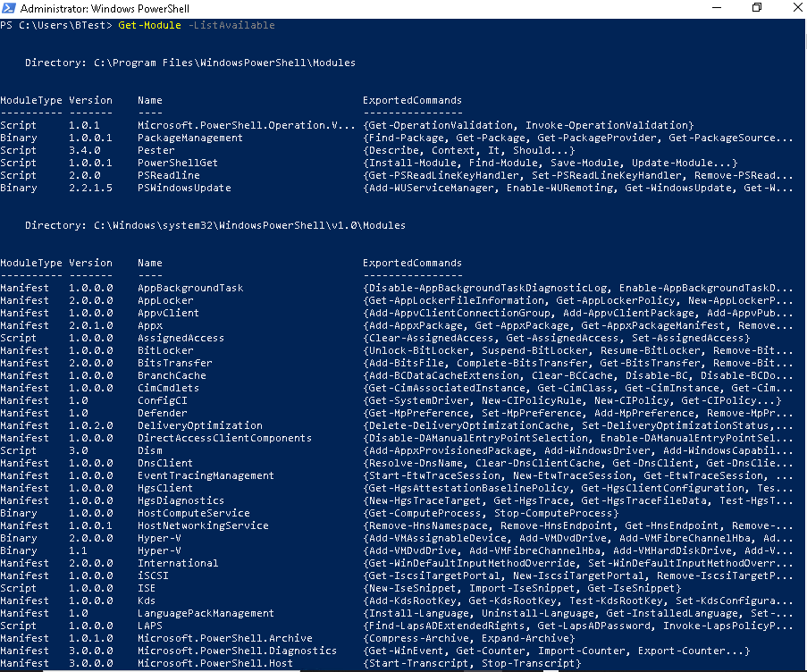Click the Appx module name

coord(150,325)
